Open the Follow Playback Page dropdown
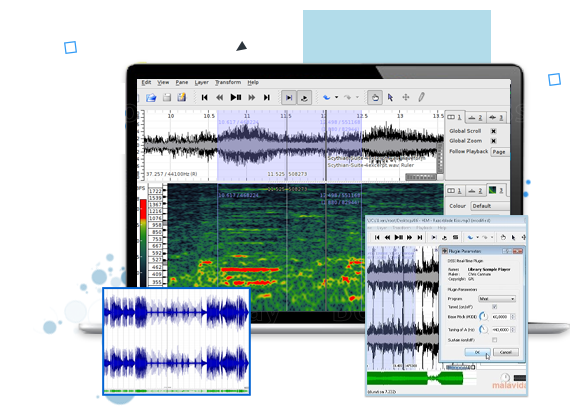 pyautogui.click(x=500, y=152)
